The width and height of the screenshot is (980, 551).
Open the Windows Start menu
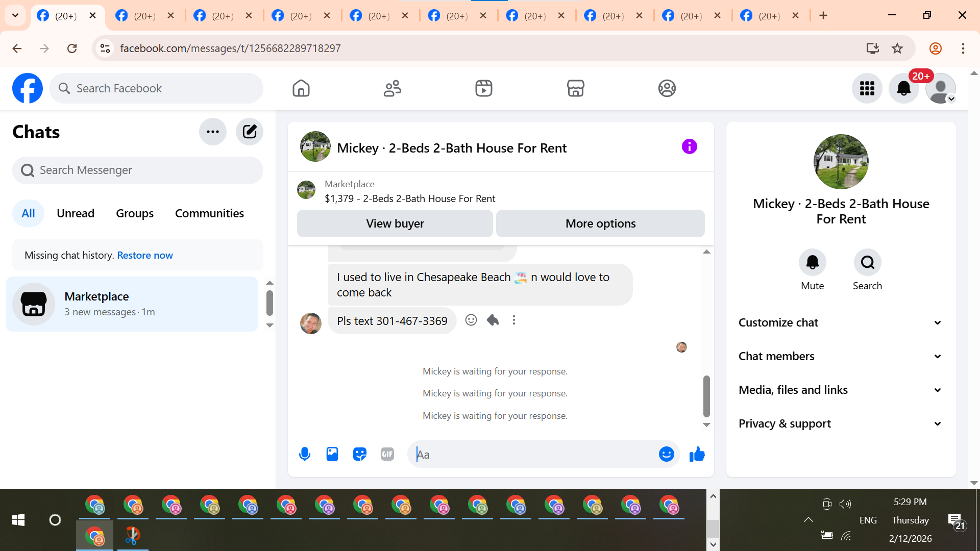18,520
